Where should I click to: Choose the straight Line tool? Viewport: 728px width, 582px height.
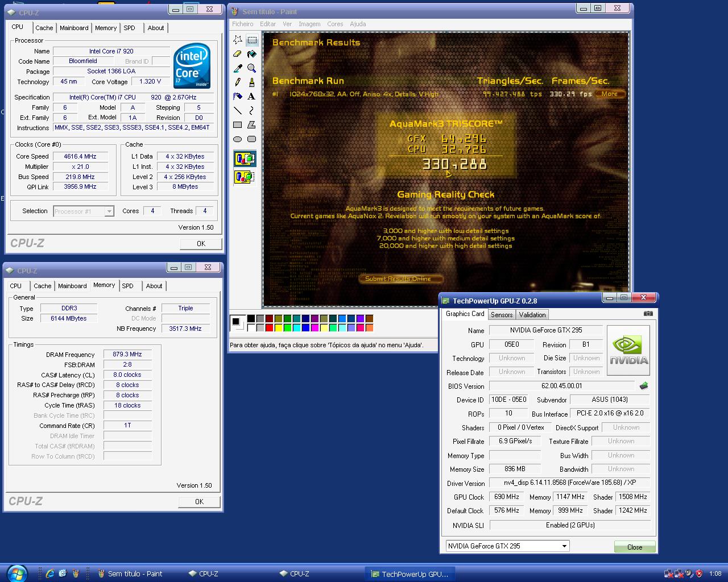pos(238,111)
